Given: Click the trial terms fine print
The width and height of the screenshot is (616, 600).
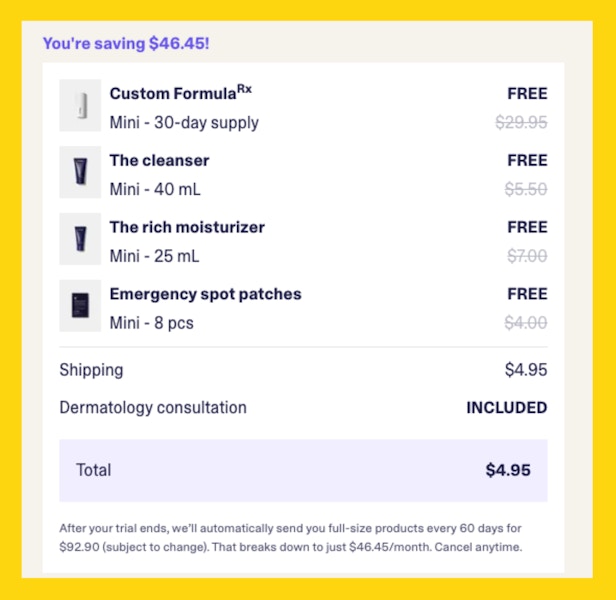Looking at the screenshot, I should click(291, 538).
